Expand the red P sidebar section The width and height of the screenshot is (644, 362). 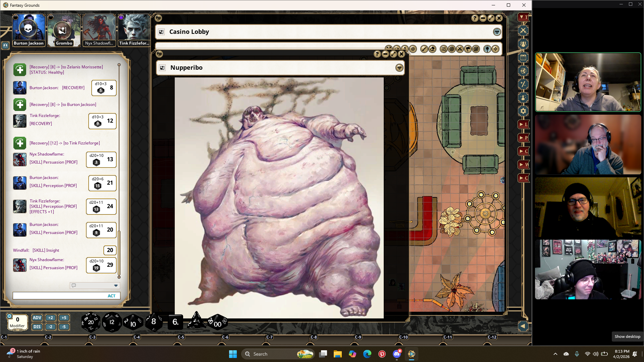[x=523, y=138]
